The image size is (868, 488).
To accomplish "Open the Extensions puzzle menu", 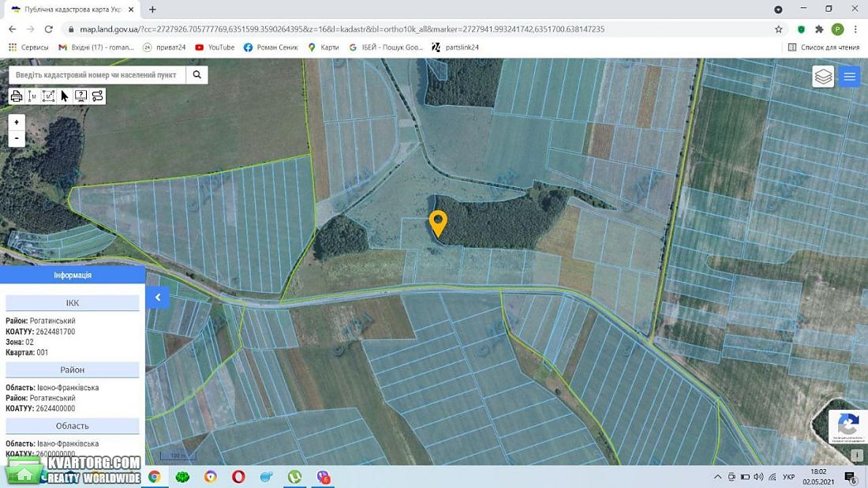I will pyautogui.click(x=819, y=28).
